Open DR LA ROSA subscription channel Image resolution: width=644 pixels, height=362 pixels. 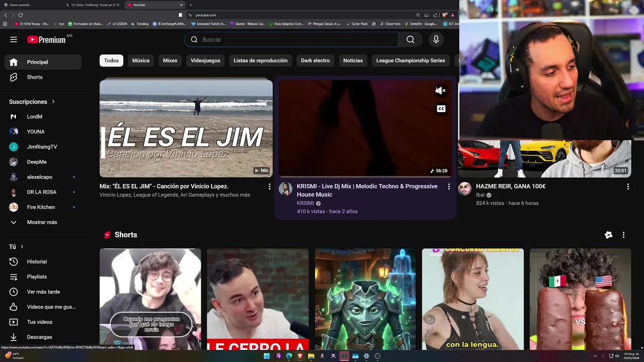(x=43, y=192)
